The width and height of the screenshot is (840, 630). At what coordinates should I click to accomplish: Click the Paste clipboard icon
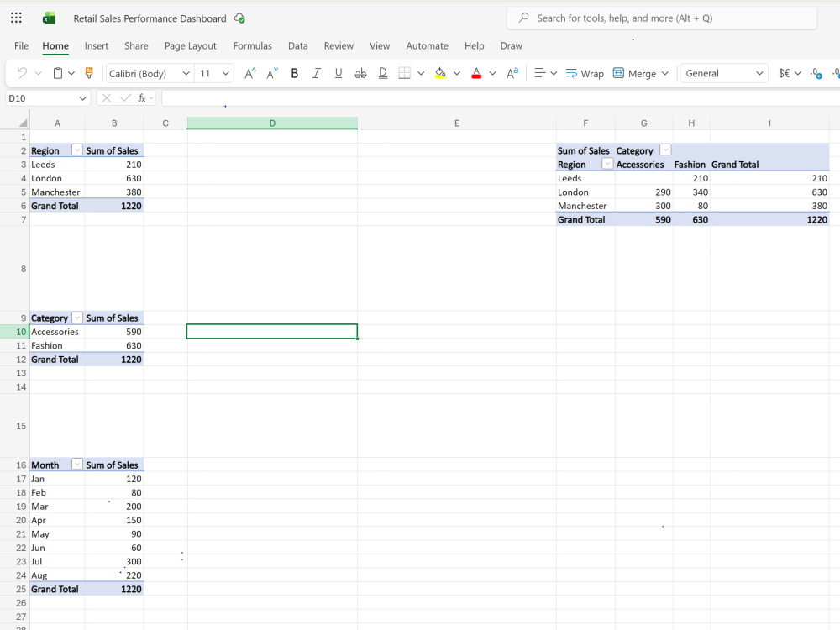tap(58, 73)
